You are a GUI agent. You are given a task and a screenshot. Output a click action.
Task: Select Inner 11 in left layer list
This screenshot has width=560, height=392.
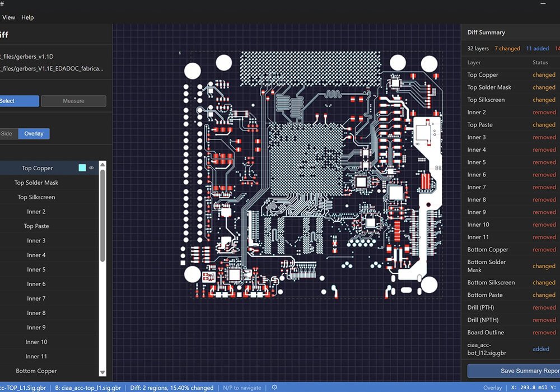tap(49, 356)
